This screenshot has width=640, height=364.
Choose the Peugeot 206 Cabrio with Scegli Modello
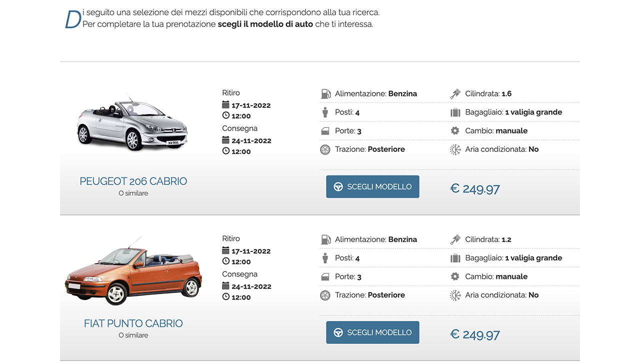point(372,186)
